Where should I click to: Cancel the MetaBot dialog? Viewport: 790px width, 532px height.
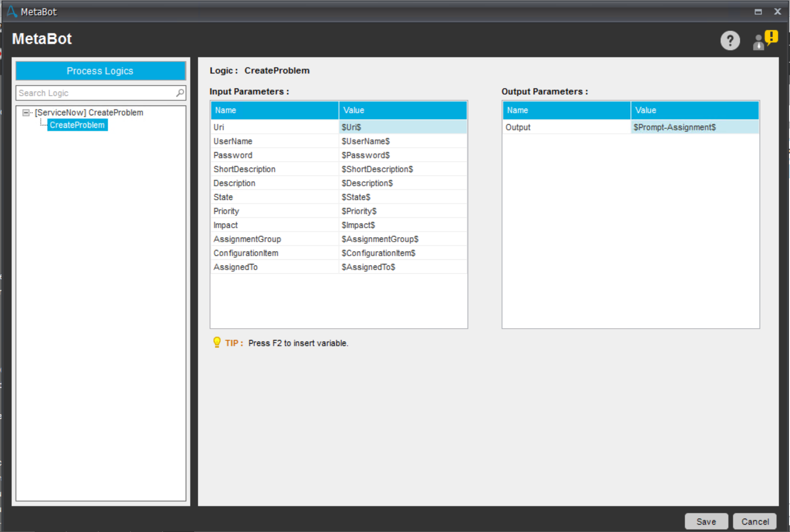[755, 522]
